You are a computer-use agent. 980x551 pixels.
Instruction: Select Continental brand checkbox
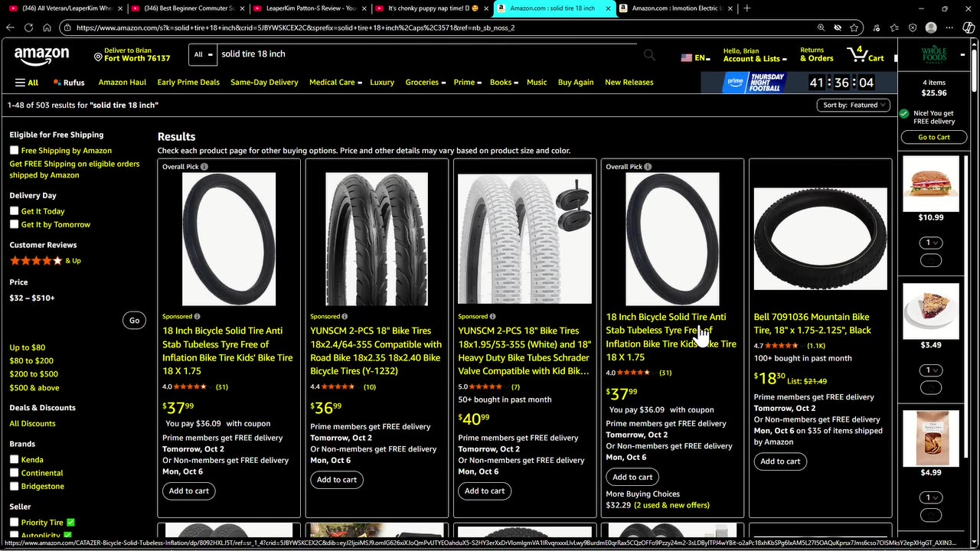(14, 473)
